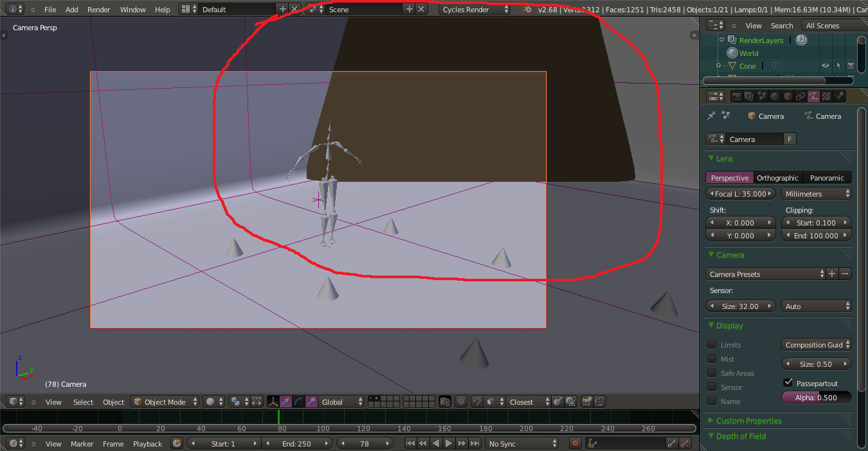Open the Camera Presets dropdown
Viewport: 868px width, 451px height.
[x=765, y=274]
